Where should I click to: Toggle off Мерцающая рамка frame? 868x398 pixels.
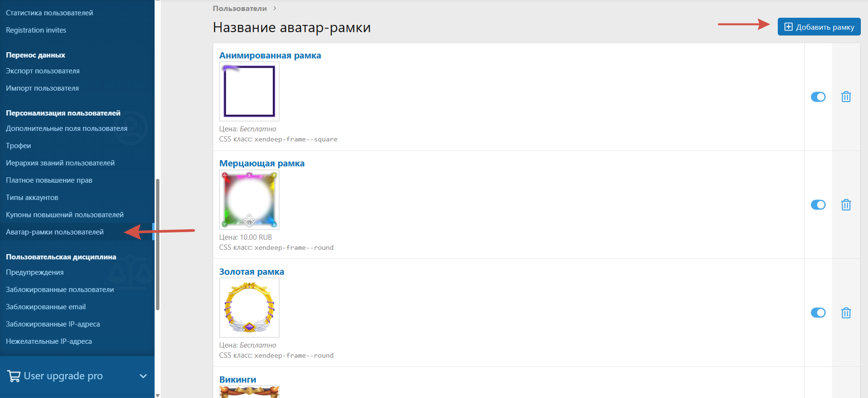818,205
